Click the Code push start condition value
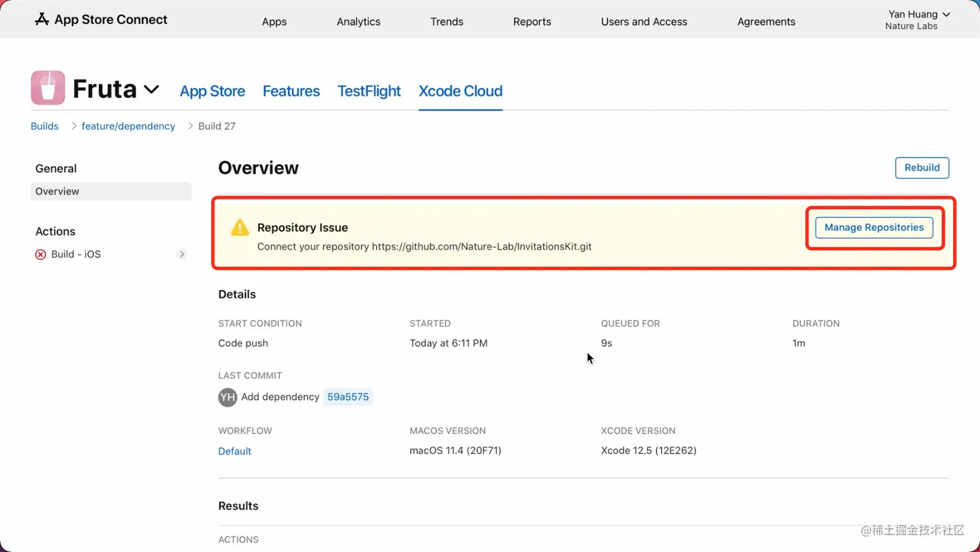Screen dimensions: 980x552 [243, 343]
